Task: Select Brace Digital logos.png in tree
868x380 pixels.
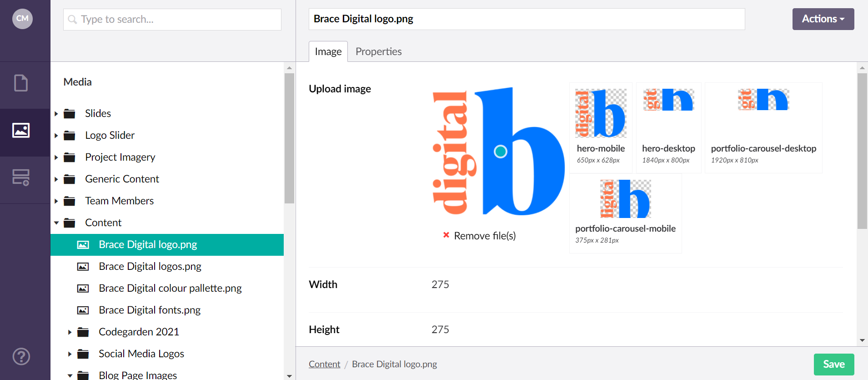Action: point(150,266)
